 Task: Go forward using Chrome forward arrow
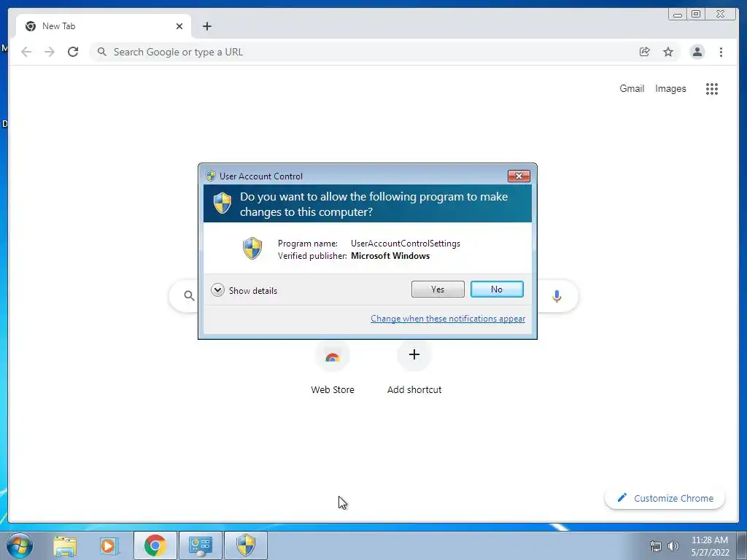pyautogui.click(x=50, y=52)
